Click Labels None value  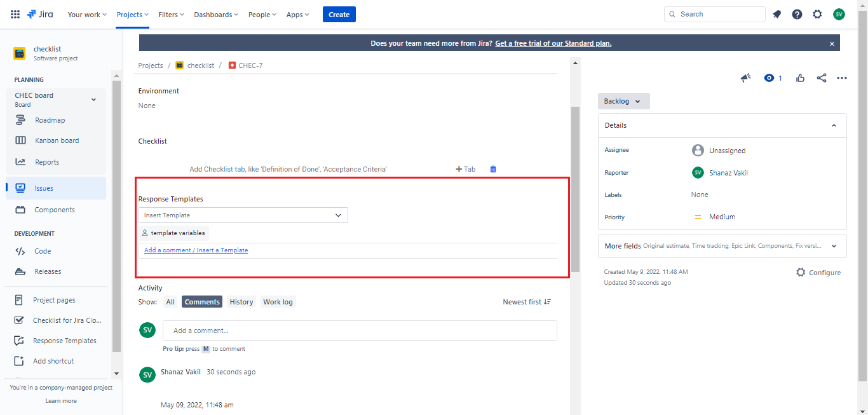(x=700, y=194)
